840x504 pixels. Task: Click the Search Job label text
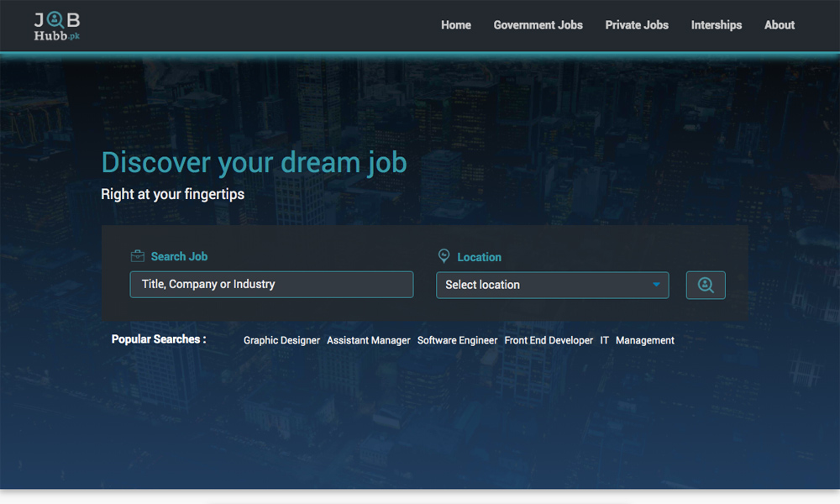coord(179,256)
